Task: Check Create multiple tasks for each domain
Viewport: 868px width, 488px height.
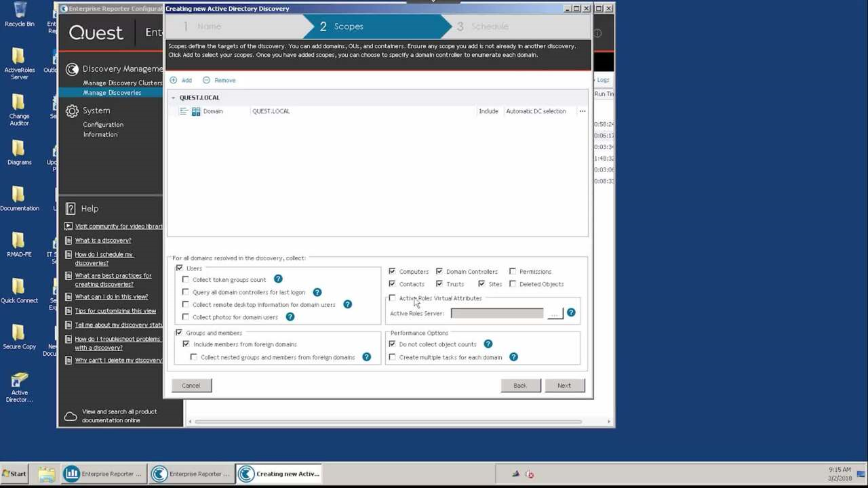Action: (392, 357)
